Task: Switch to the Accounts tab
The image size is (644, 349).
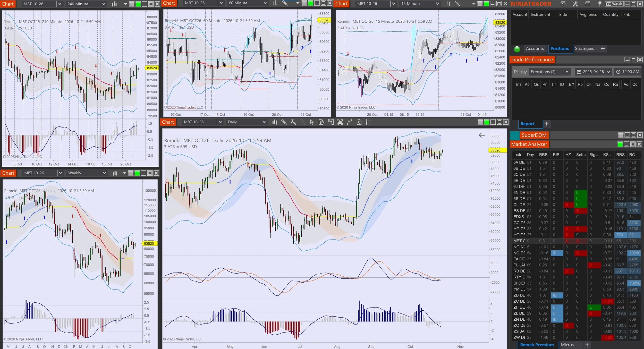Action: click(x=535, y=48)
